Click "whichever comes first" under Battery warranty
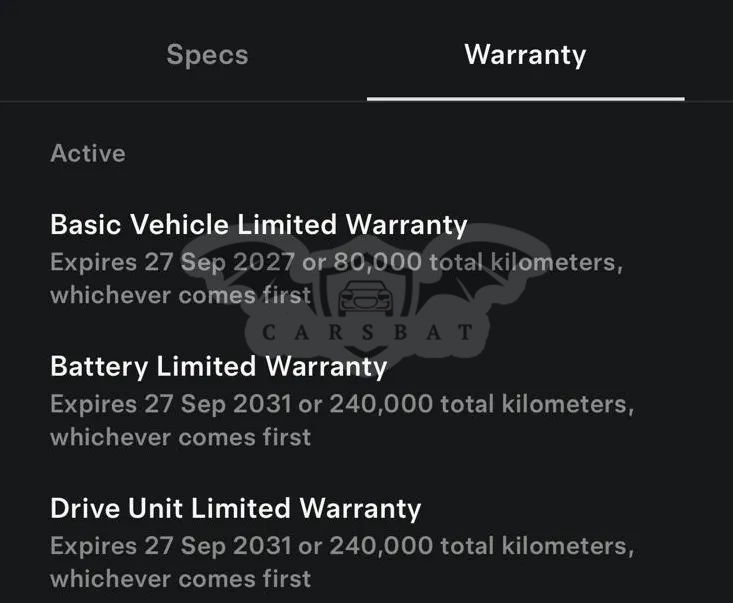733x603 pixels. coord(180,437)
